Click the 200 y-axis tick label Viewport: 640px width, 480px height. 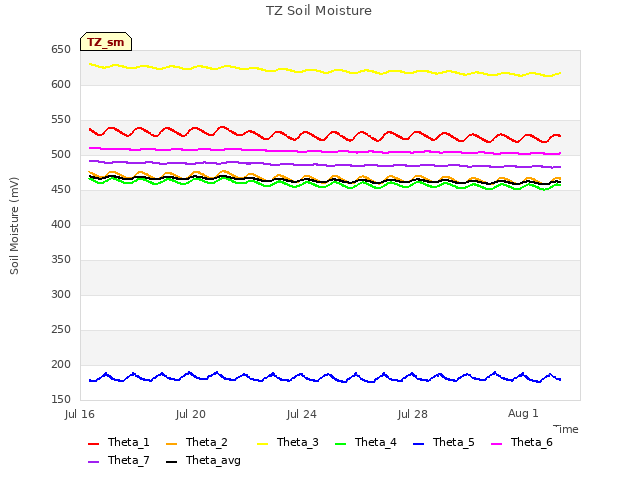coord(61,365)
